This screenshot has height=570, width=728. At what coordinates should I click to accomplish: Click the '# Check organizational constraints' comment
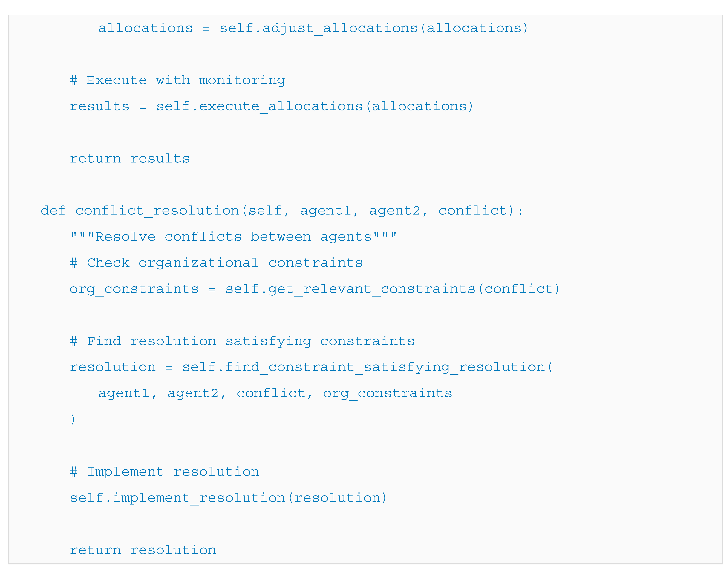216,263
